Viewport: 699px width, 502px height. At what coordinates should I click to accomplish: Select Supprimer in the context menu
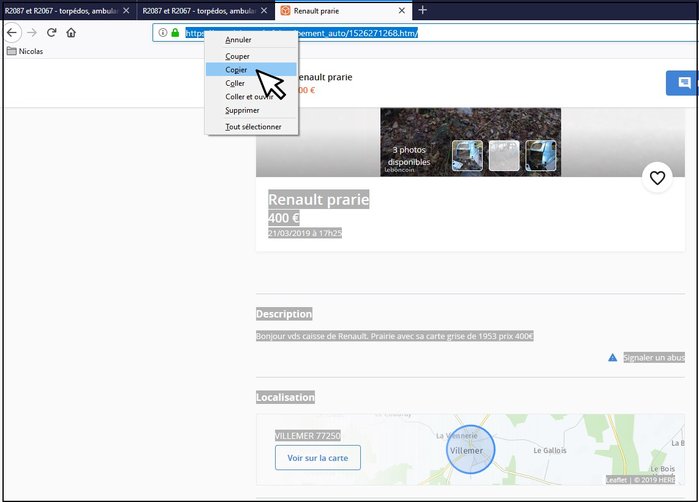(251, 110)
